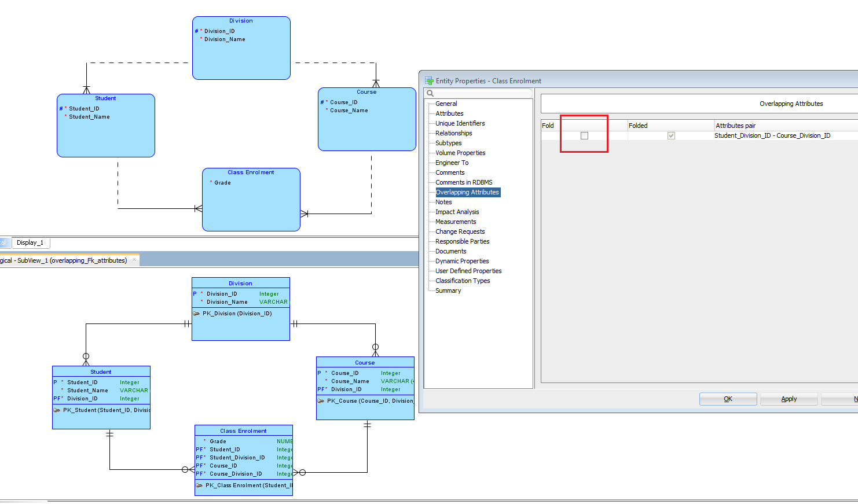Click the Apply button
858x504 pixels.
point(789,399)
